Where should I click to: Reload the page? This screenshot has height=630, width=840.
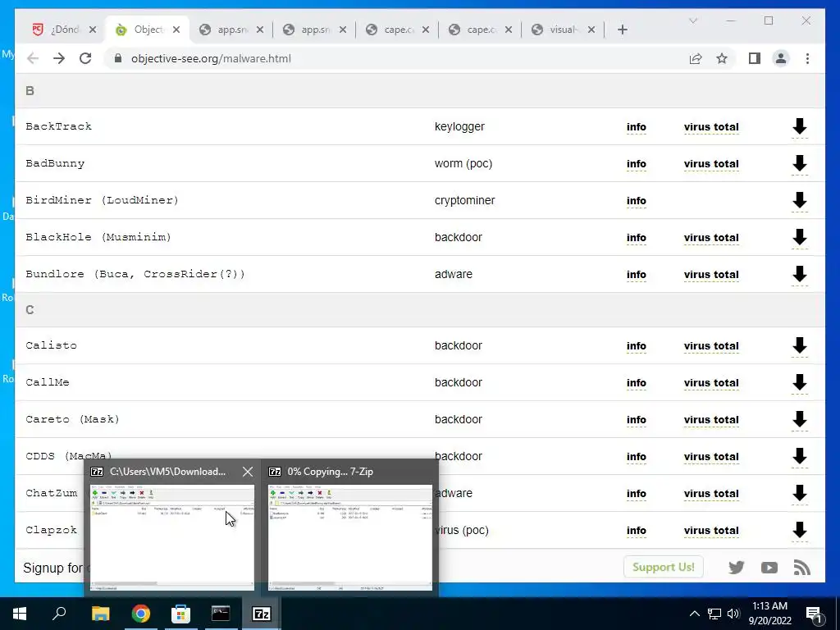[x=85, y=58]
